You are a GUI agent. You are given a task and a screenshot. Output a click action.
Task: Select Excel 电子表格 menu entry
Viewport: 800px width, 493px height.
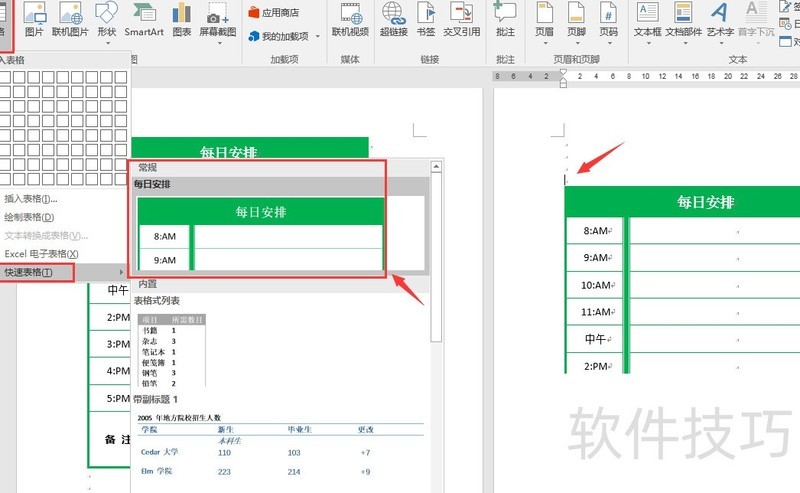(x=41, y=254)
